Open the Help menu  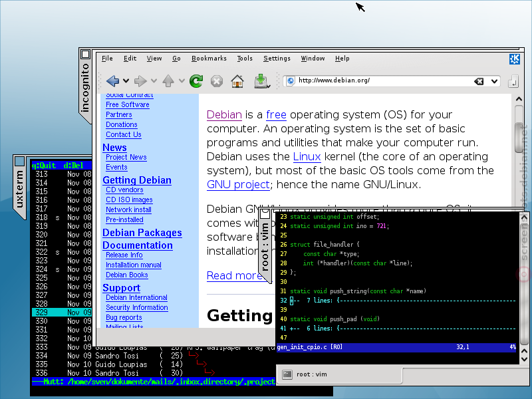(x=342, y=59)
